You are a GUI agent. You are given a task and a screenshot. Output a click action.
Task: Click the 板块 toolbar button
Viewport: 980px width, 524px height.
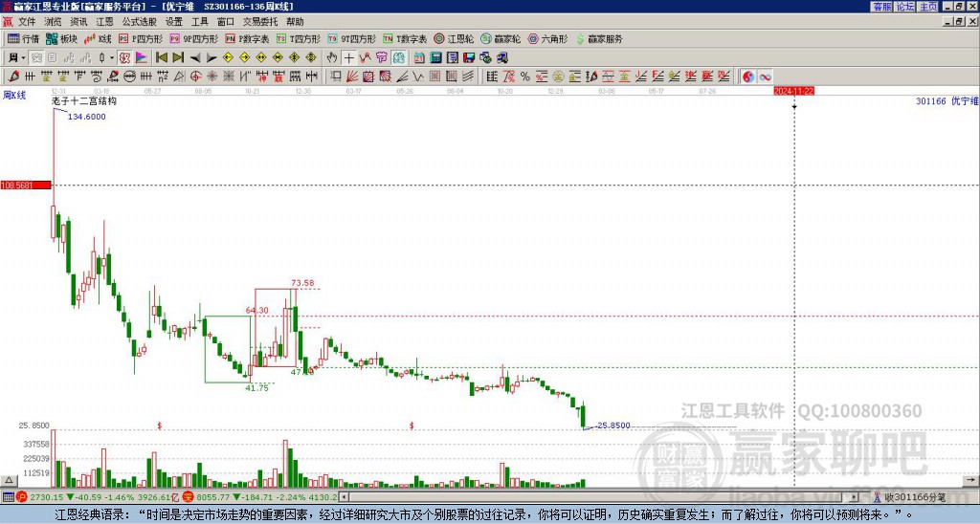point(62,38)
